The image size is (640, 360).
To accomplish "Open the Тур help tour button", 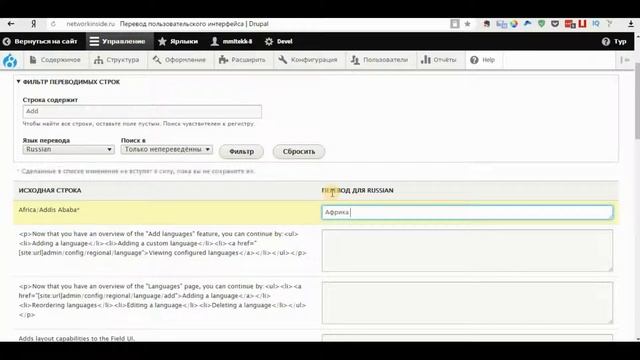I will 614,41.
